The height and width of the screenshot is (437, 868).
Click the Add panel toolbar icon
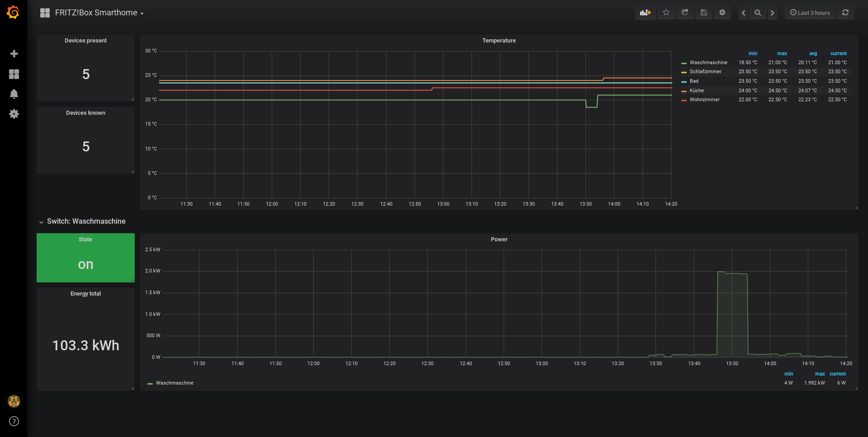[x=645, y=13]
